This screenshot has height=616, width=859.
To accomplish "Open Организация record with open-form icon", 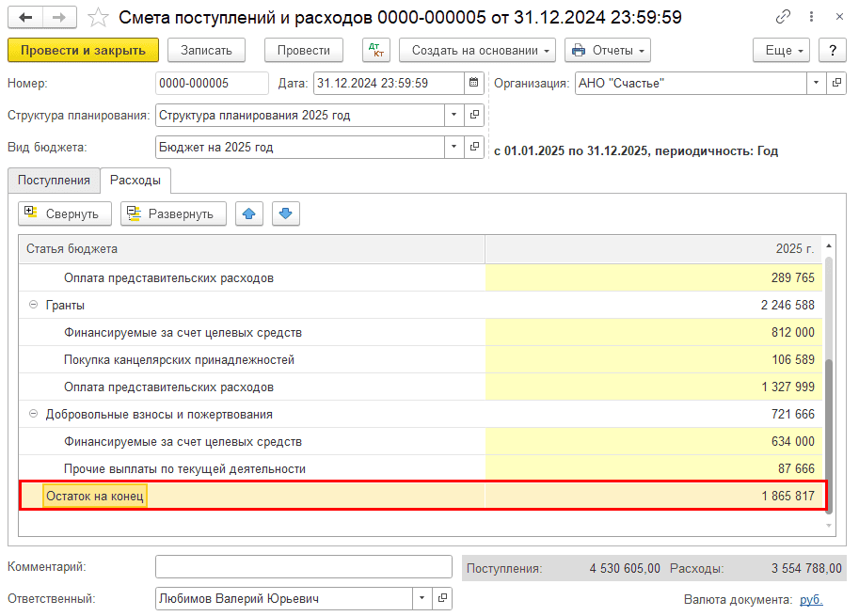I will pos(836,83).
